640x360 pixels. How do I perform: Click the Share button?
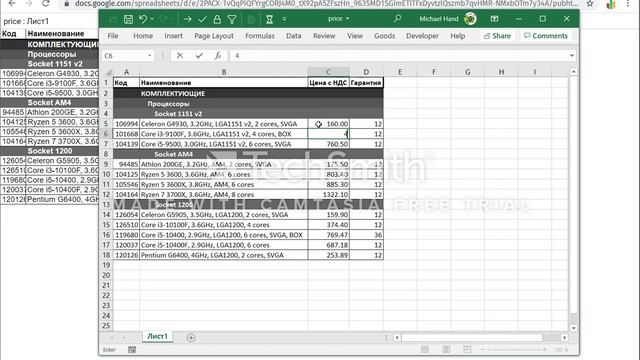coord(497,36)
